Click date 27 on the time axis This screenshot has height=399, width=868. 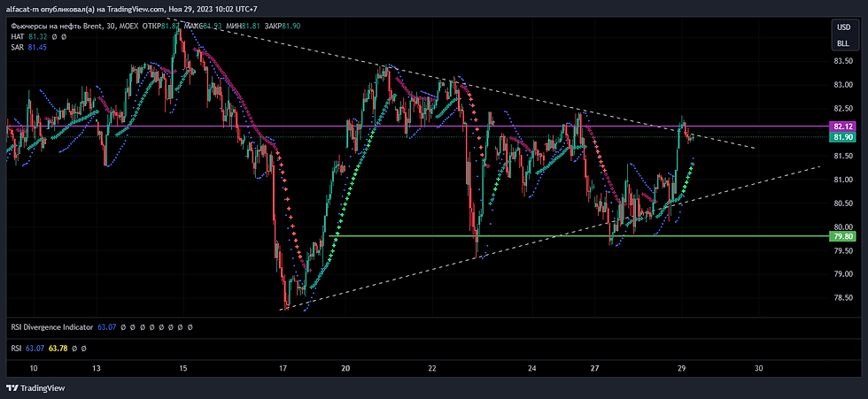click(x=594, y=369)
